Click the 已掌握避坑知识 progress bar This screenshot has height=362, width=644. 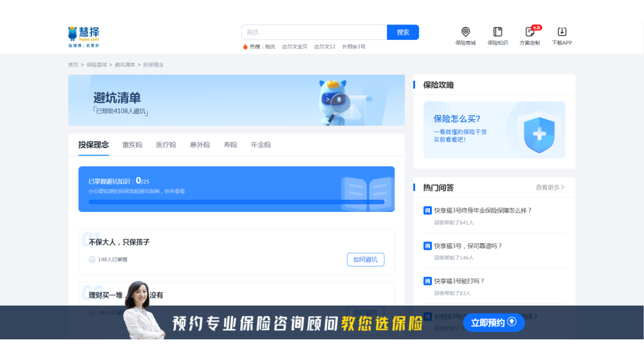click(237, 202)
